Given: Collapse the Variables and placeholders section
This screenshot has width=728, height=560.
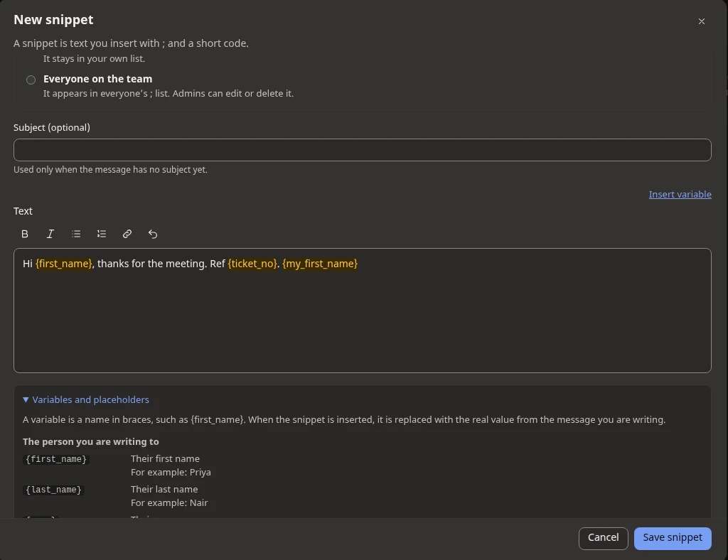Looking at the screenshot, I should [86, 399].
